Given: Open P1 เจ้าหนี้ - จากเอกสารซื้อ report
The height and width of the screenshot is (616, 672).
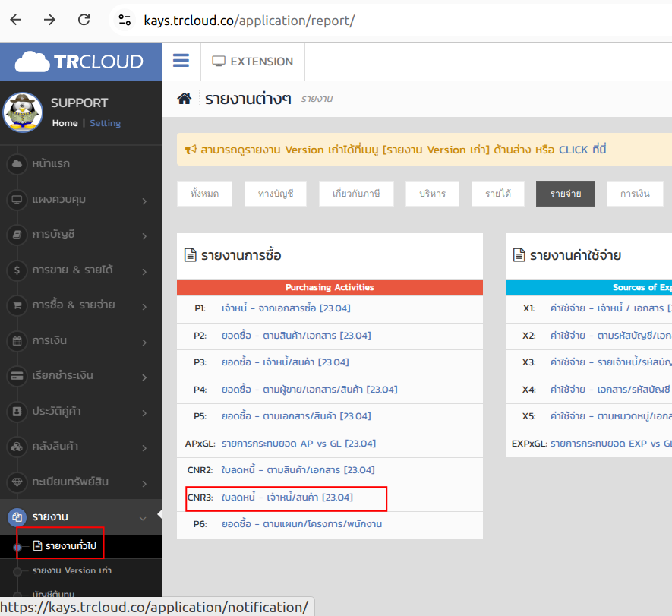Looking at the screenshot, I should pos(286,308).
